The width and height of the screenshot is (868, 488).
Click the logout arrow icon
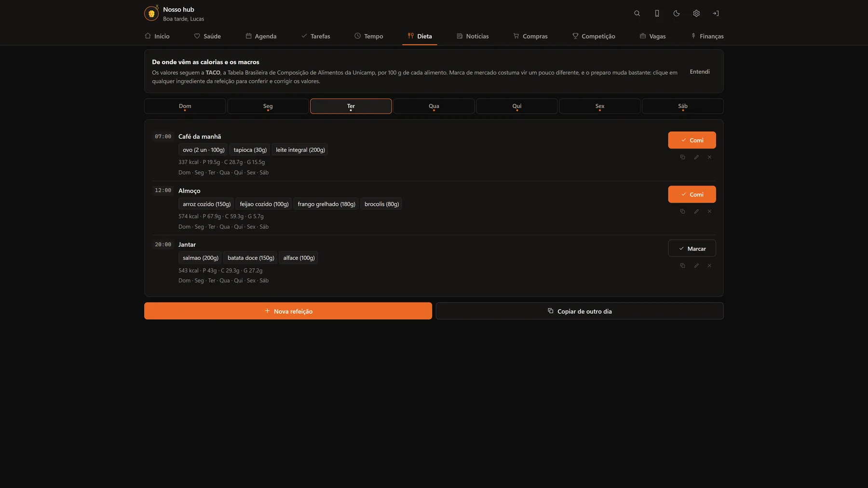pyautogui.click(x=716, y=14)
